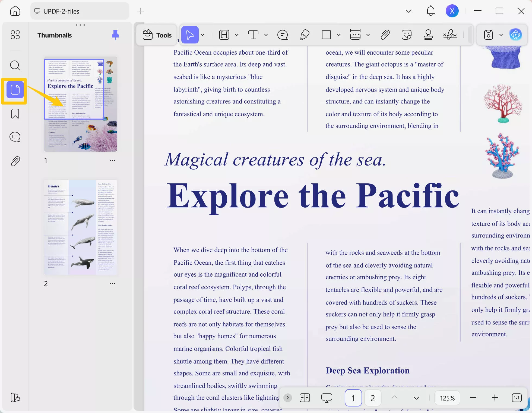
Task: Open the Comment tool
Action: pos(282,35)
